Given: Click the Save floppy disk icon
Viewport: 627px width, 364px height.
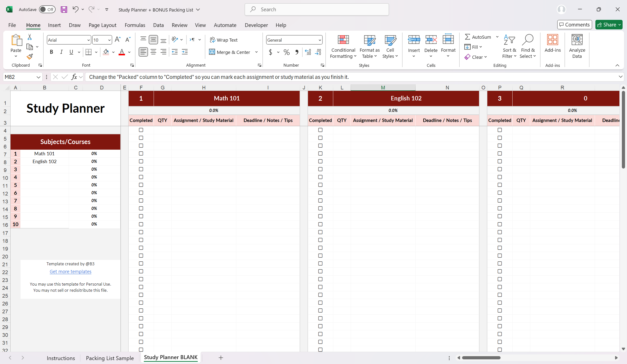Looking at the screenshot, I should pos(64,10).
